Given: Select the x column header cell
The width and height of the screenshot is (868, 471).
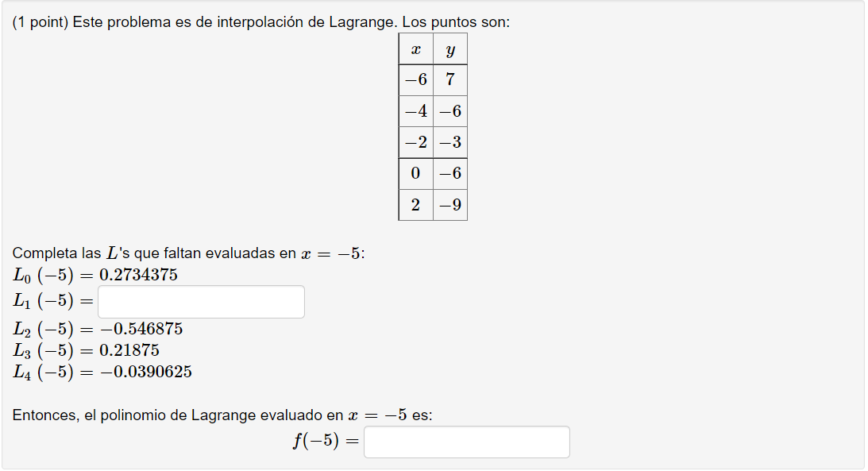Looking at the screenshot, I should pos(415,49).
